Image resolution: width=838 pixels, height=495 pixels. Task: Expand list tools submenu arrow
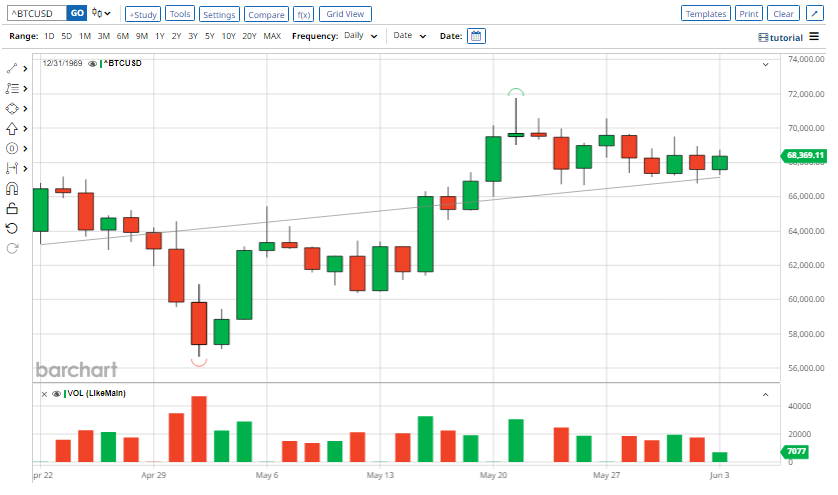point(25,89)
